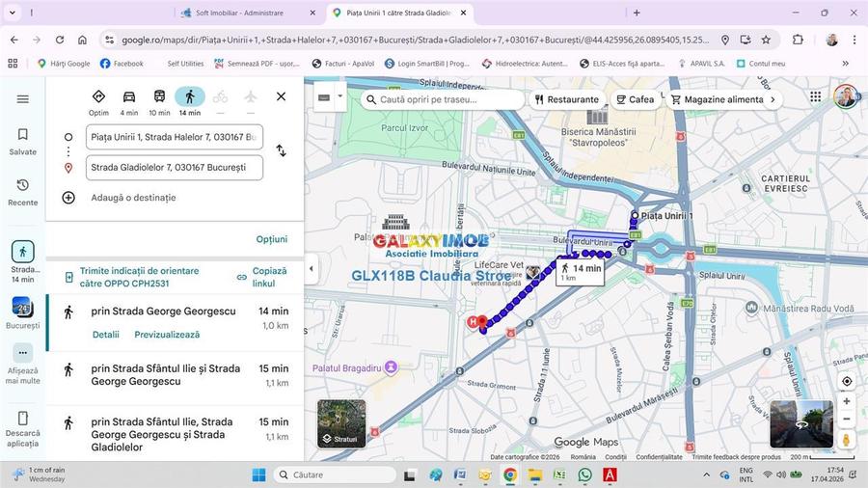The width and height of the screenshot is (868, 488).
Task: Zoom in the map with plus button
Action: 846,401
